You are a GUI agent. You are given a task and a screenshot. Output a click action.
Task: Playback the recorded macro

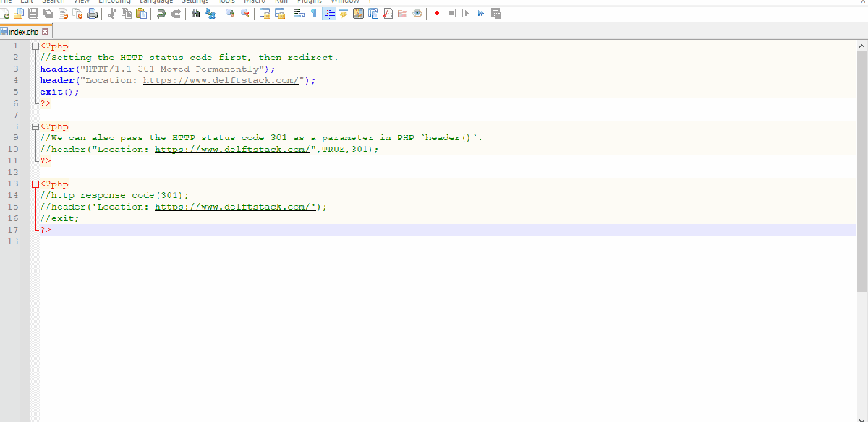point(467,13)
